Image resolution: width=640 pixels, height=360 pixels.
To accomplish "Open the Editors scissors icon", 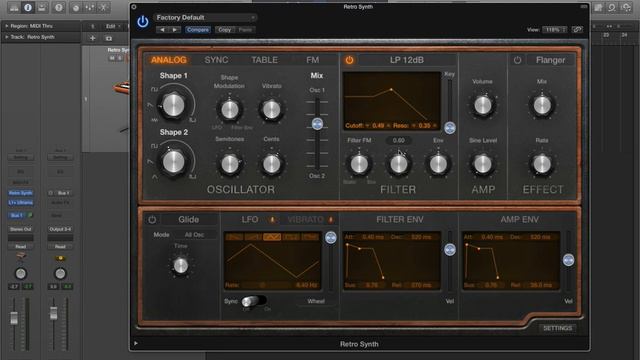I will click(x=103, y=7).
